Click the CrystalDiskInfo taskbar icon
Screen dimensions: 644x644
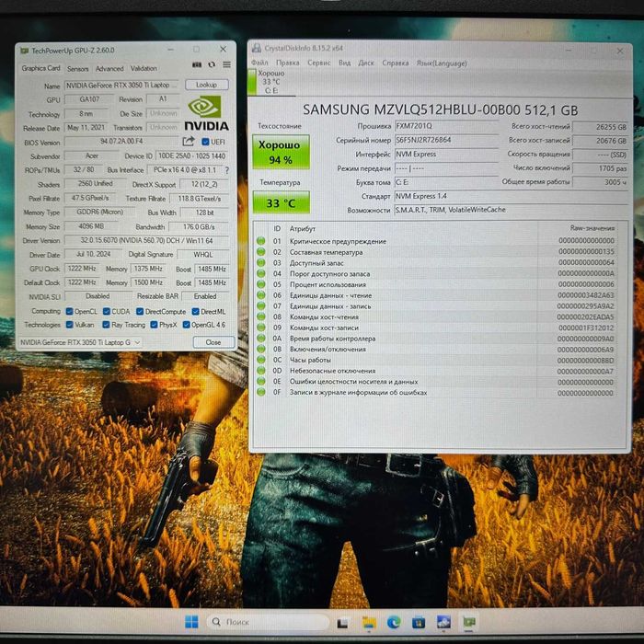click(444, 622)
